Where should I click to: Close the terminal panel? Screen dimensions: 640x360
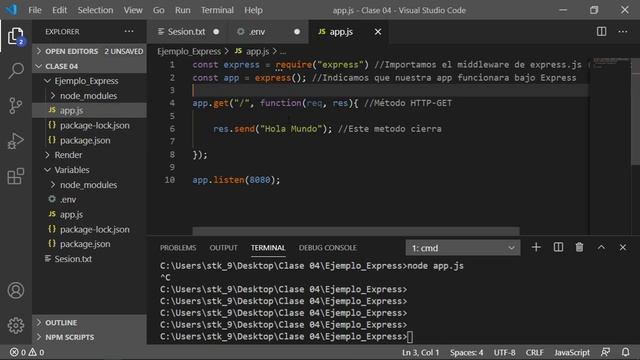pyautogui.click(x=622, y=247)
